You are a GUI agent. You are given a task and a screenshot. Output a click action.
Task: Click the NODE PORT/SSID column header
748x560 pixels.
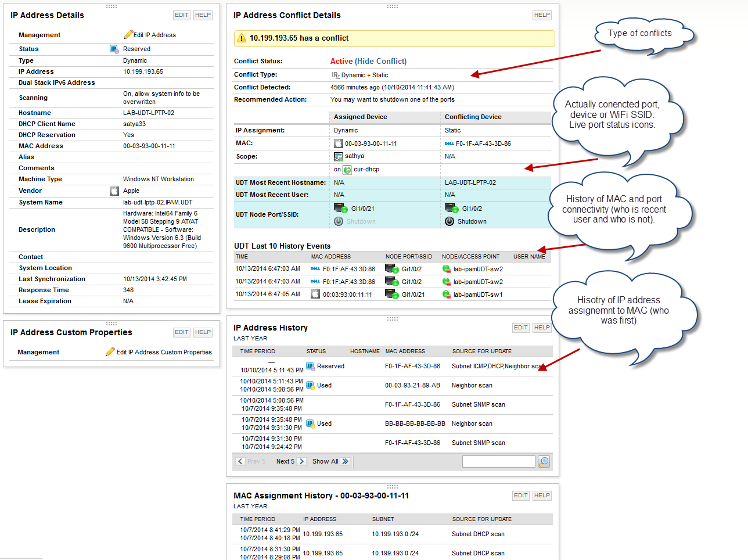point(409,257)
